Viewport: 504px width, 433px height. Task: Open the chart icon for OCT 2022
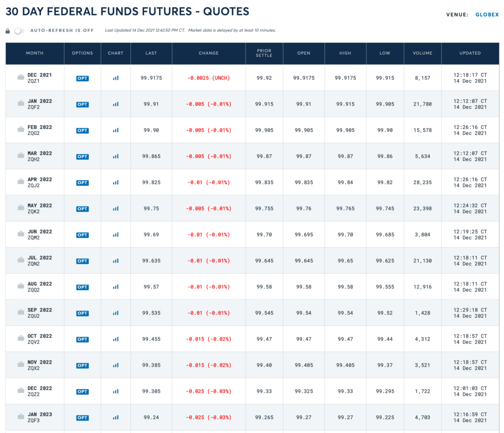pyautogui.click(x=116, y=339)
